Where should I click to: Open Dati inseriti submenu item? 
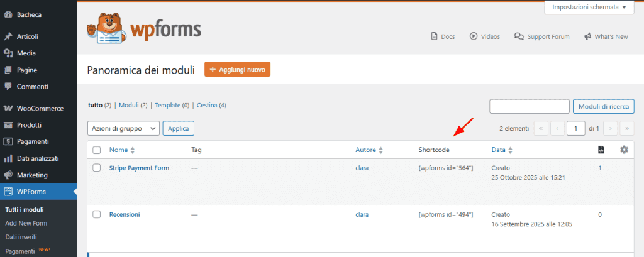tap(21, 237)
